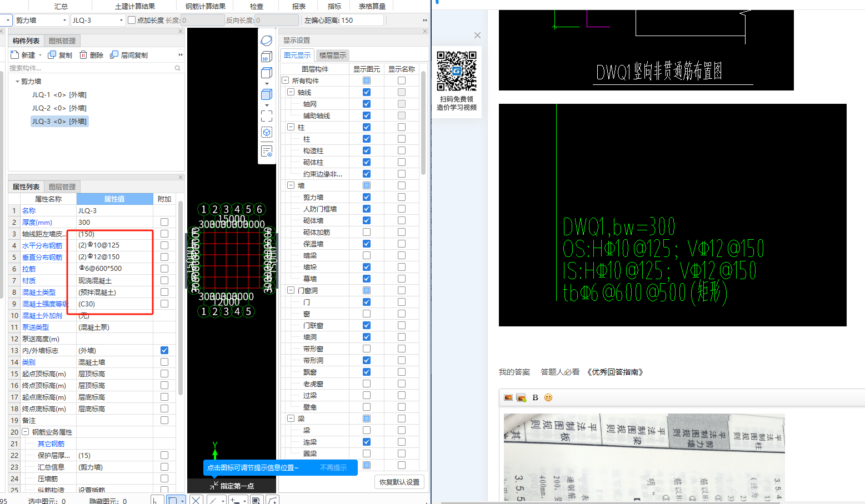Click the search magnifier in component search box
The height and width of the screenshot is (504, 865).
pos(178,68)
